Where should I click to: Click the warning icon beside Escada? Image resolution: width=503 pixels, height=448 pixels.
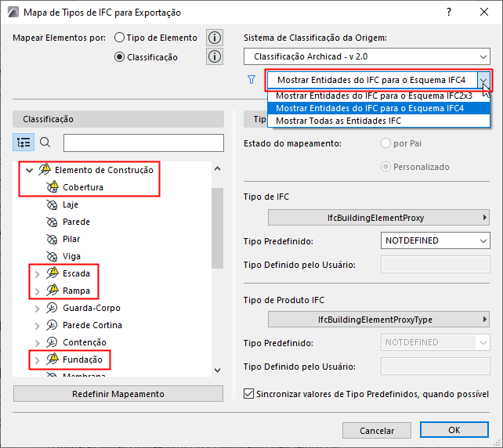[52, 273]
